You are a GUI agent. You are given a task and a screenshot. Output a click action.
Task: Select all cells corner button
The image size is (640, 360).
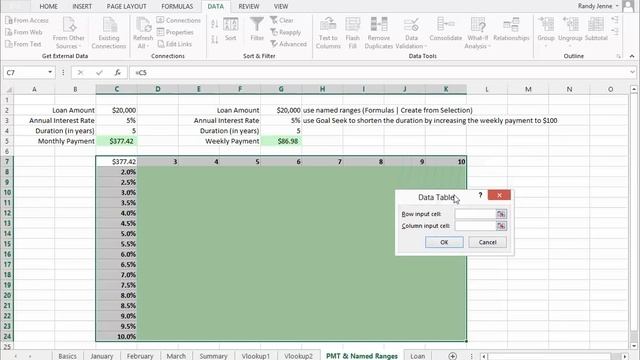pos(7,89)
